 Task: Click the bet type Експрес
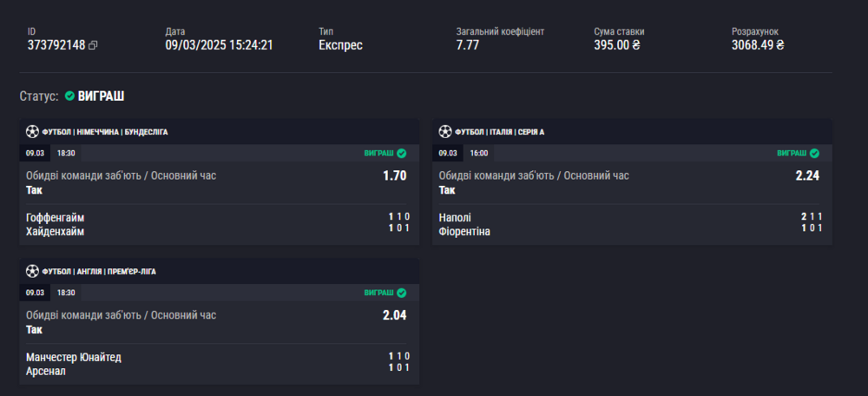(340, 45)
